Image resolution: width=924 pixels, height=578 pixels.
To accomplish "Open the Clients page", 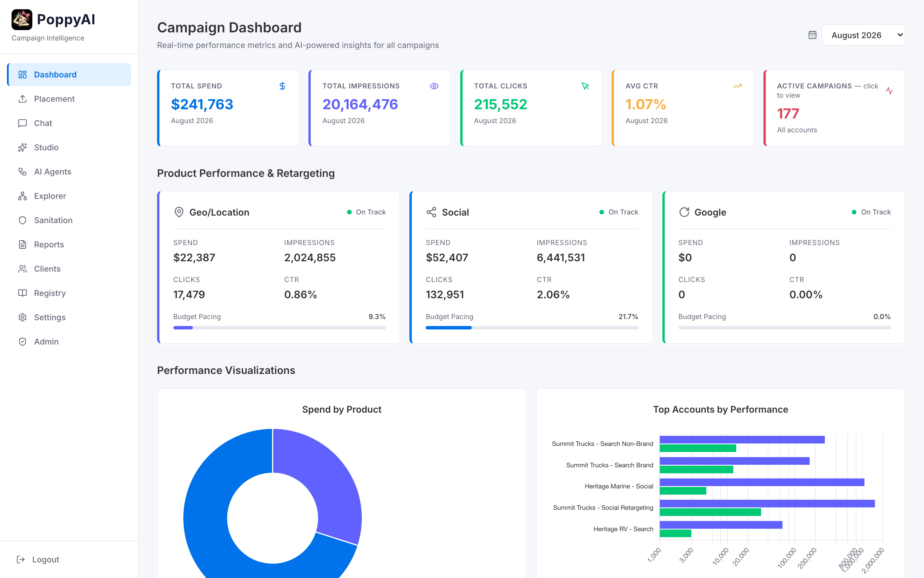I will tap(69, 269).
